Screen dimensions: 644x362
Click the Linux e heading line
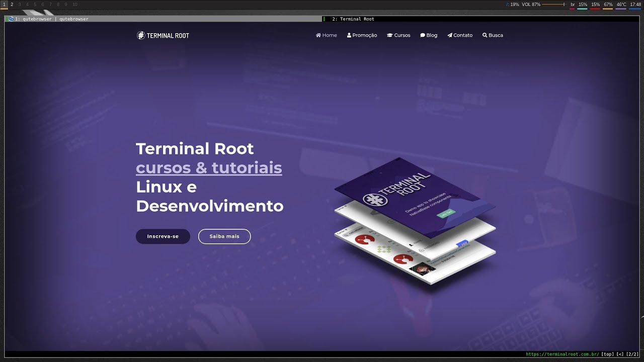(166, 187)
